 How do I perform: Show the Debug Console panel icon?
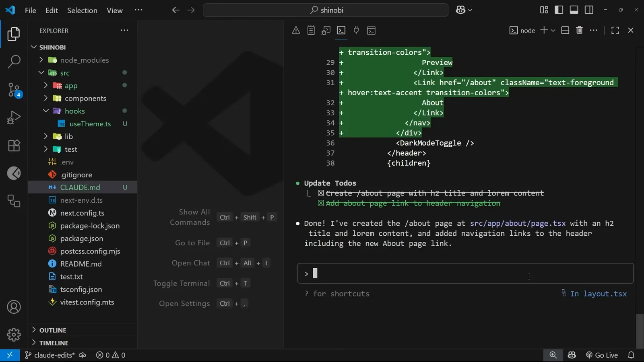coord(326,30)
